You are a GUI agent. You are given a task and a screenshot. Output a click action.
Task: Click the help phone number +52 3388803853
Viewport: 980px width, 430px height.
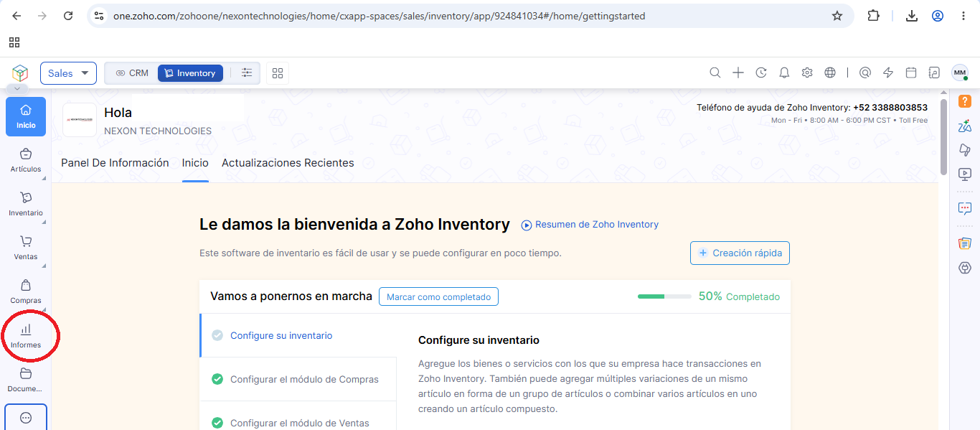tap(890, 108)
